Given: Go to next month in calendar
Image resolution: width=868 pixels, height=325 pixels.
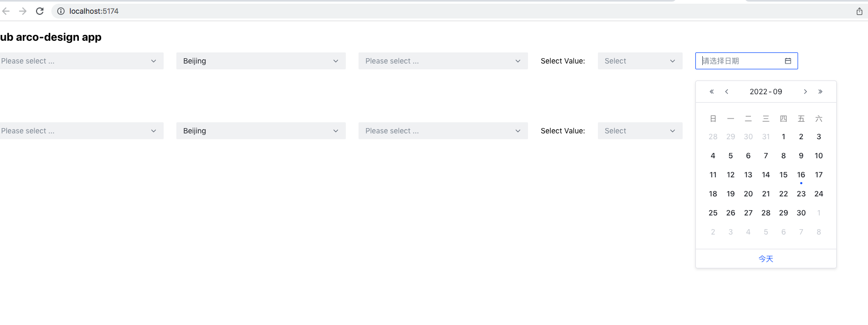Looking at the screenshot, I should click(806, 92).
